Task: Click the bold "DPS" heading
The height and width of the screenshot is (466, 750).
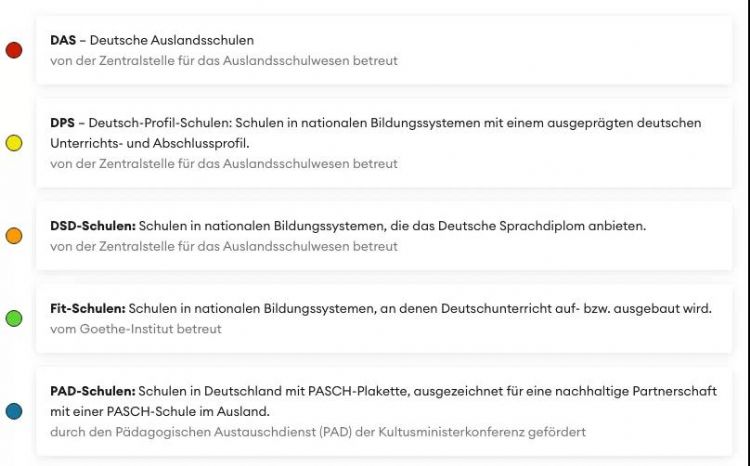Action: pos(62,123)
